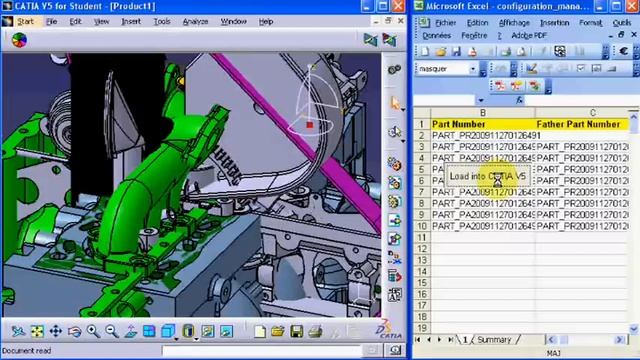The image size is (640, 360).
Task: Click the Save floppy icon in CATIA toolbar
Action: (x=297, y=331)
